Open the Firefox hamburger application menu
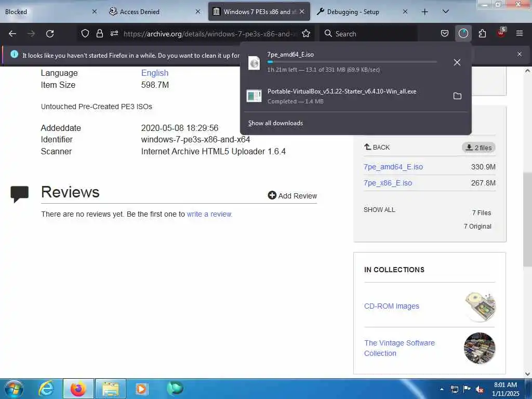The image size is (532, 399). 520,34
